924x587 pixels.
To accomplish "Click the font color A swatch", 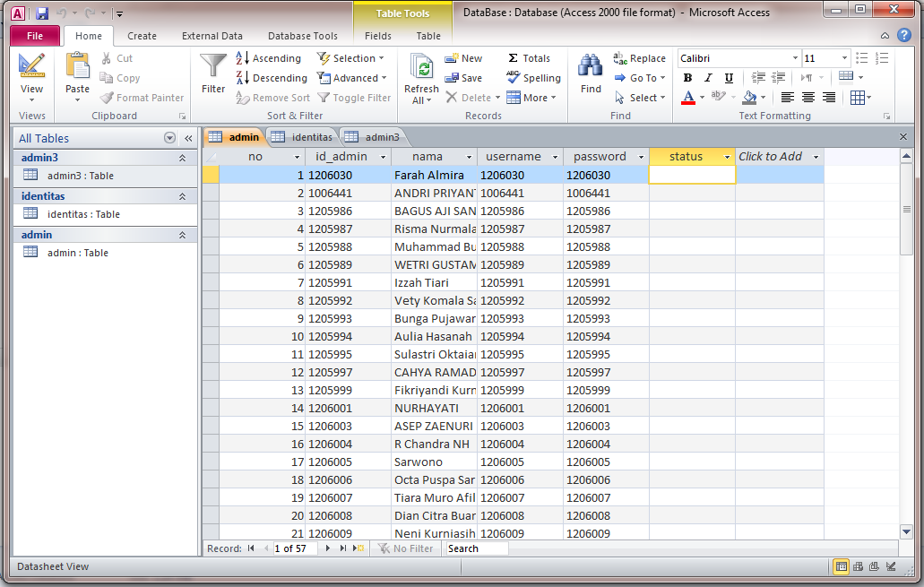I will click(x=687, y=98).
